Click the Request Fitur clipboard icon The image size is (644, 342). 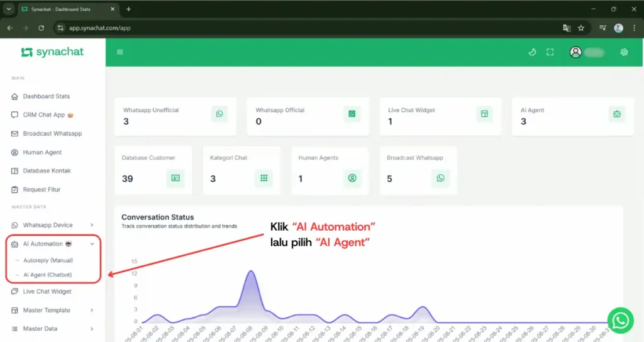coord(14,190)
